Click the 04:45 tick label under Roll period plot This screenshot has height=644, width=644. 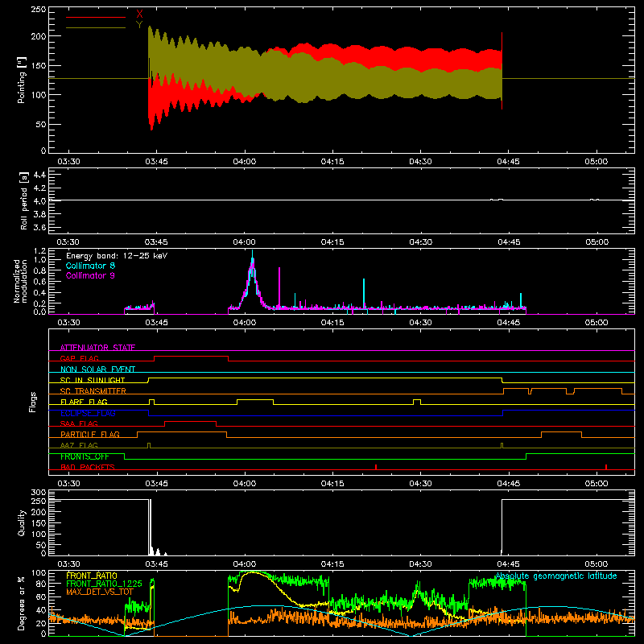pyautogui.click(x=509, y=242)
